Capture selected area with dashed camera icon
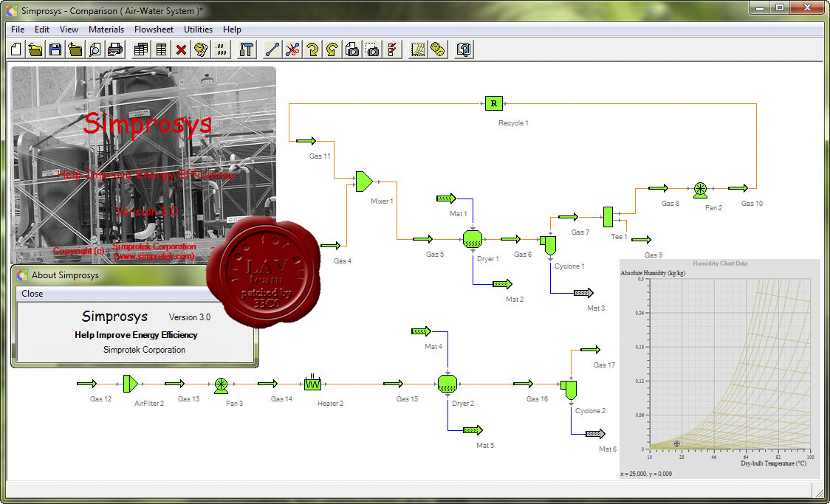Screen dimensions: 830x504 point(372,49)
